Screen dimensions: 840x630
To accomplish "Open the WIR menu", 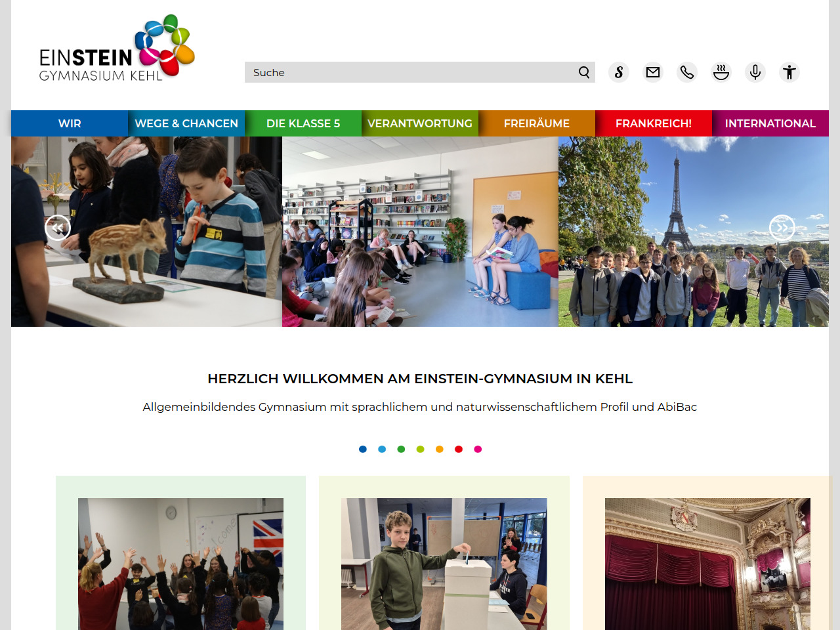I will coord(70,123).
